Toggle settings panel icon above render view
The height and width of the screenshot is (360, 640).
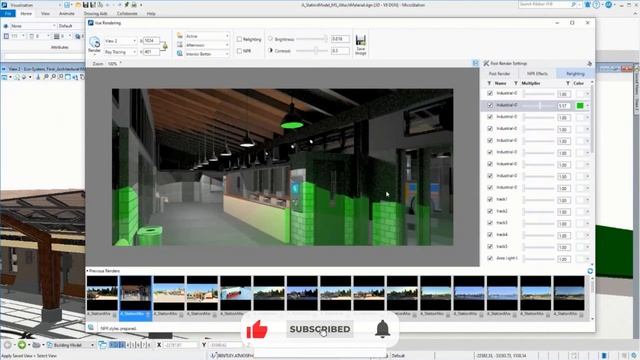pyautogui.click(x=476, y=63)
